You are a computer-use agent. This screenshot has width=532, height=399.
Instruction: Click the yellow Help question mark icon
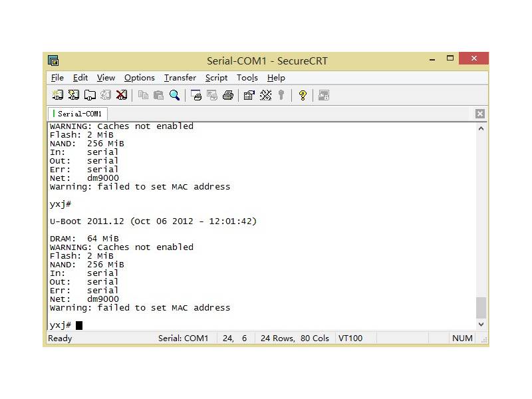point(303,95)
